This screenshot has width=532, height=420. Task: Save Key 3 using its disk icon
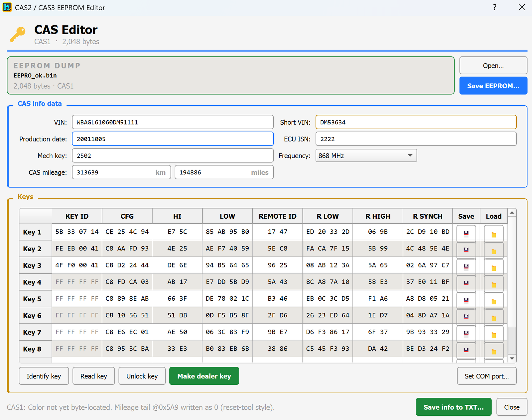tap(466, 266)
